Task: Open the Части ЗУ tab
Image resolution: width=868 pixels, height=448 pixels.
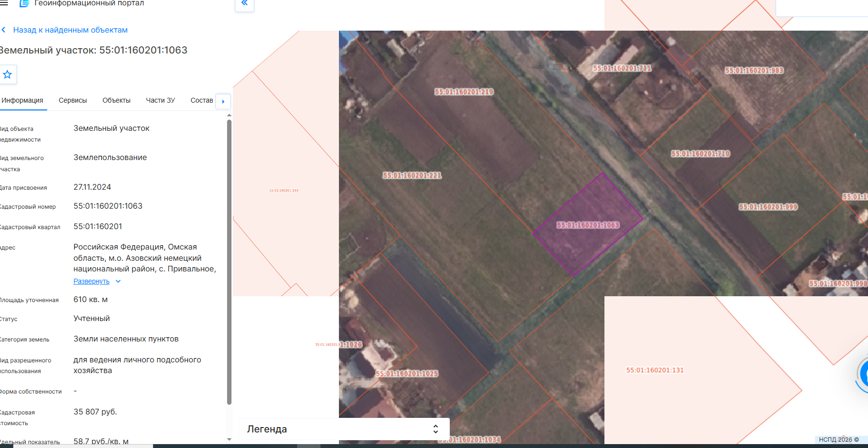Action: click(x=160, y=100)
